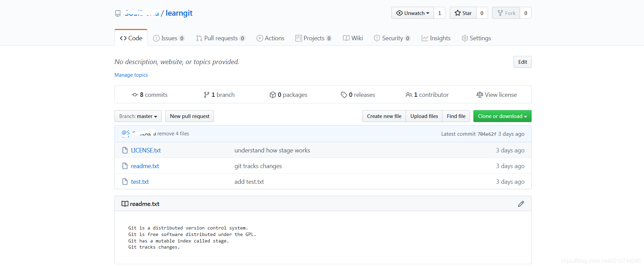Screen dimensions: 644x267
Task: Click the releases tag icon
Action: pyautogui.click(x=344, y=95)
